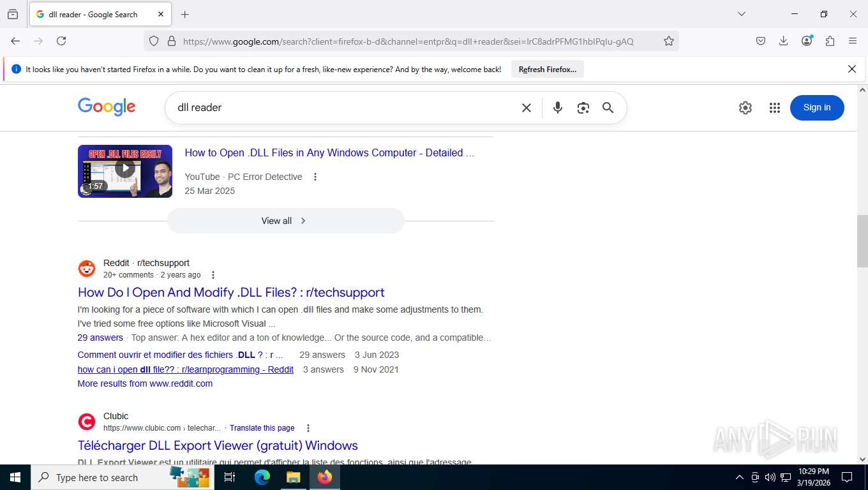Open options menu for the Clubic result
Screen dimensions: 868x490
tap(308, 428)
